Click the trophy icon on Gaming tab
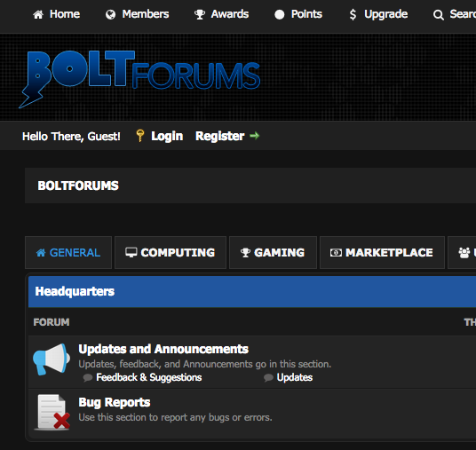Screen dimensions: 476x450 tap(245, 252)
